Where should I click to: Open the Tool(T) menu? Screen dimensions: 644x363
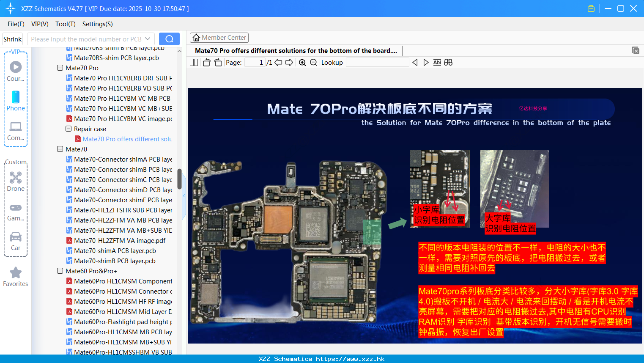66,24
